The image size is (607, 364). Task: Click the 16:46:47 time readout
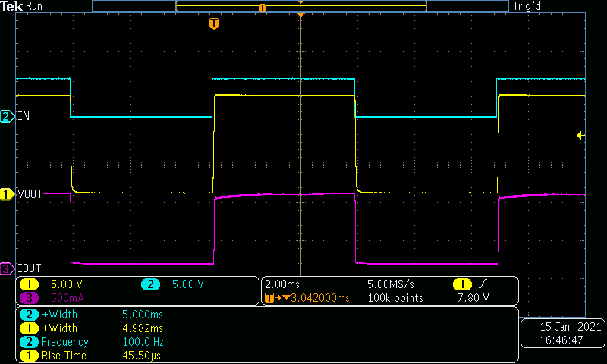(x=561, y=340)
